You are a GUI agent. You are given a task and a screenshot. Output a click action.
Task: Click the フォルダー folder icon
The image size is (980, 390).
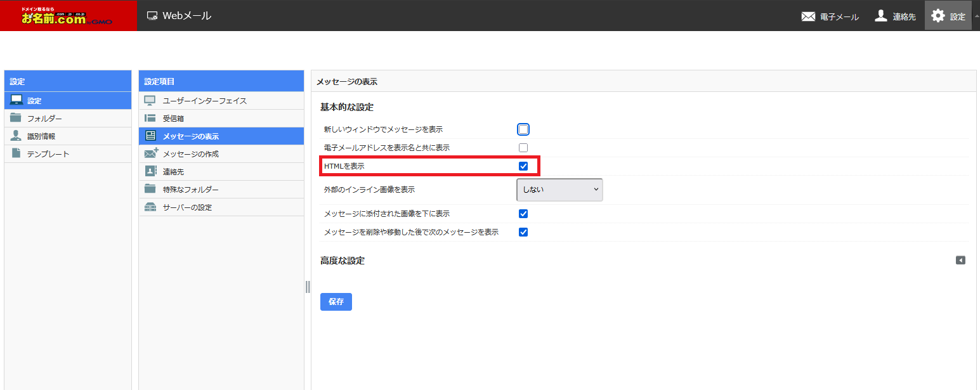pyautogui.click(x=16, y=118)
